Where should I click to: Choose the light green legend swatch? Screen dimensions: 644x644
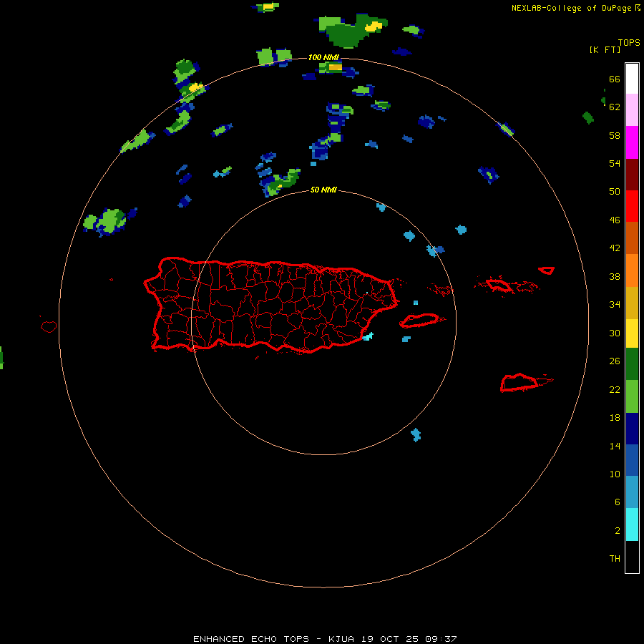[x=632, y=396]
